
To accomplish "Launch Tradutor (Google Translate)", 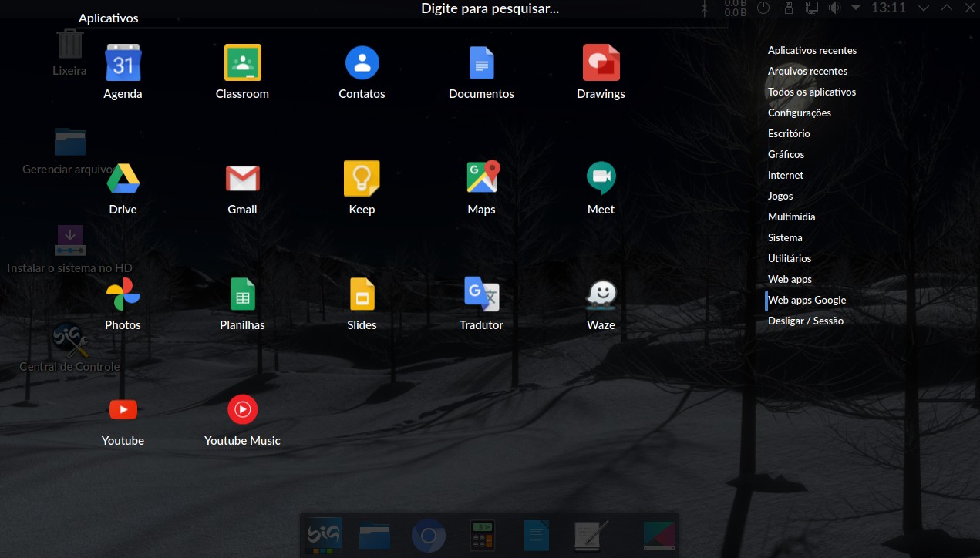I will (x=481, y=303).
